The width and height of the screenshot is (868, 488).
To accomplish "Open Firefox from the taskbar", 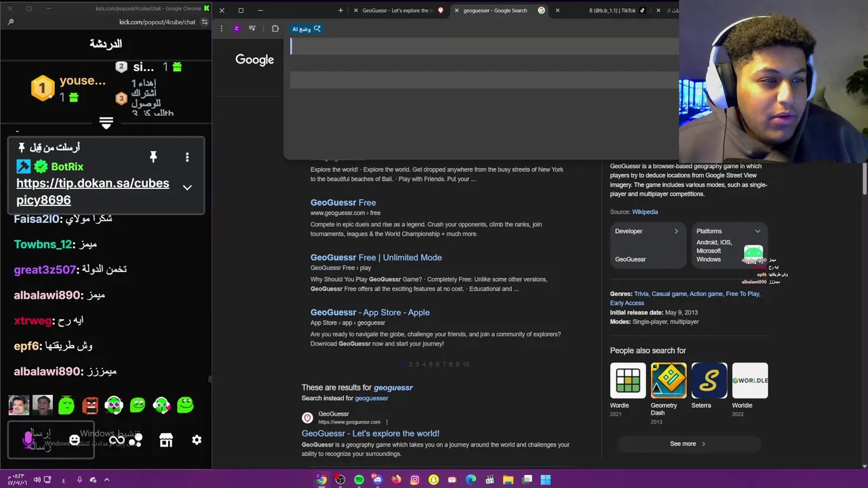I will pos(396,479).
